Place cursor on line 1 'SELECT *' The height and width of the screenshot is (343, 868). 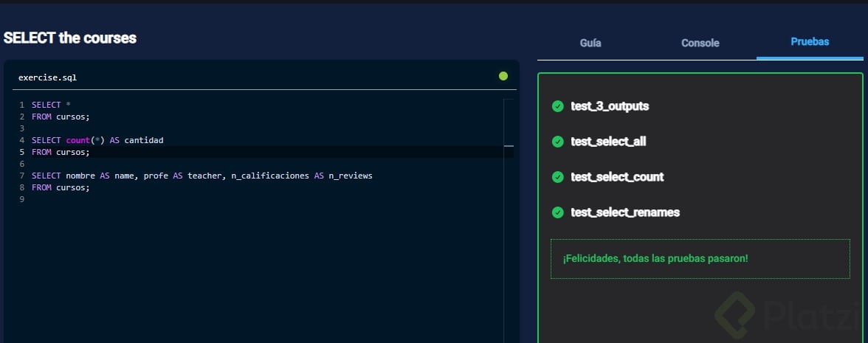[51, 105]
